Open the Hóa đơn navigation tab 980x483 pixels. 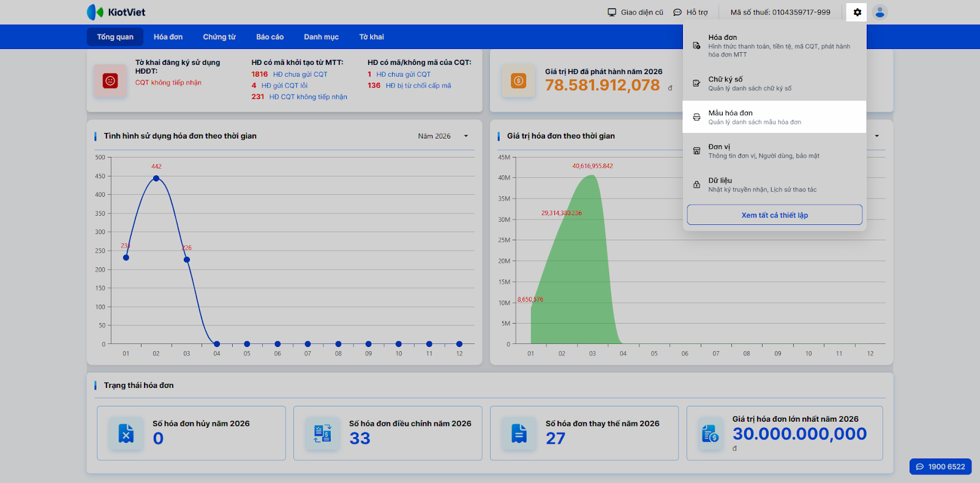[168, 37]
